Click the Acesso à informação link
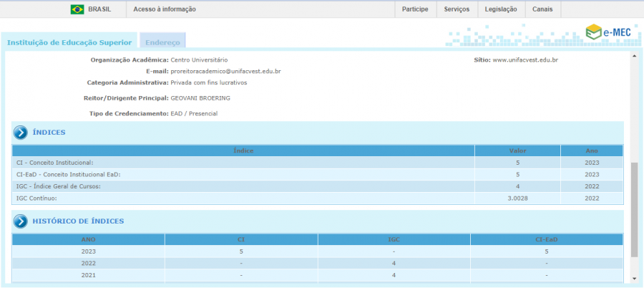 tap(165, 9)
